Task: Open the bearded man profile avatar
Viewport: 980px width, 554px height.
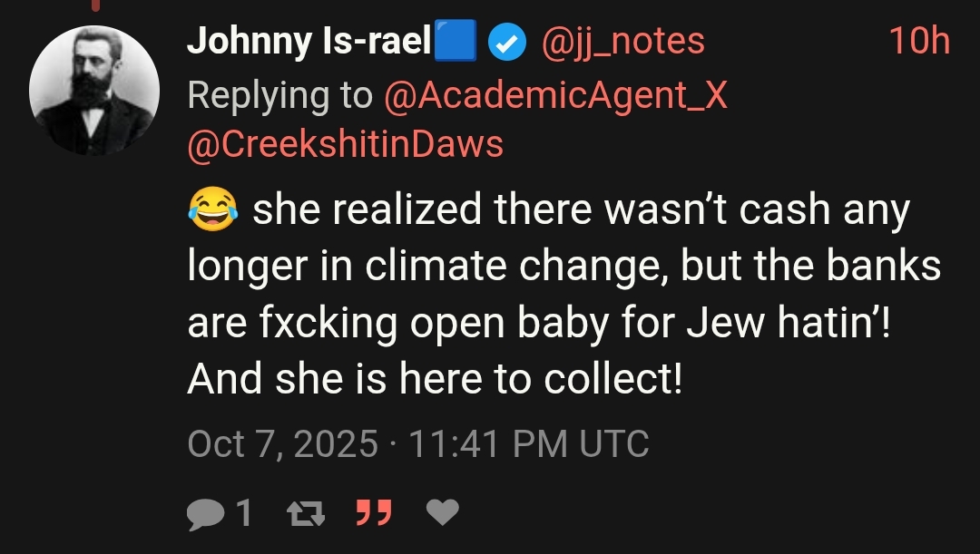Action: [x=94, y=91]
